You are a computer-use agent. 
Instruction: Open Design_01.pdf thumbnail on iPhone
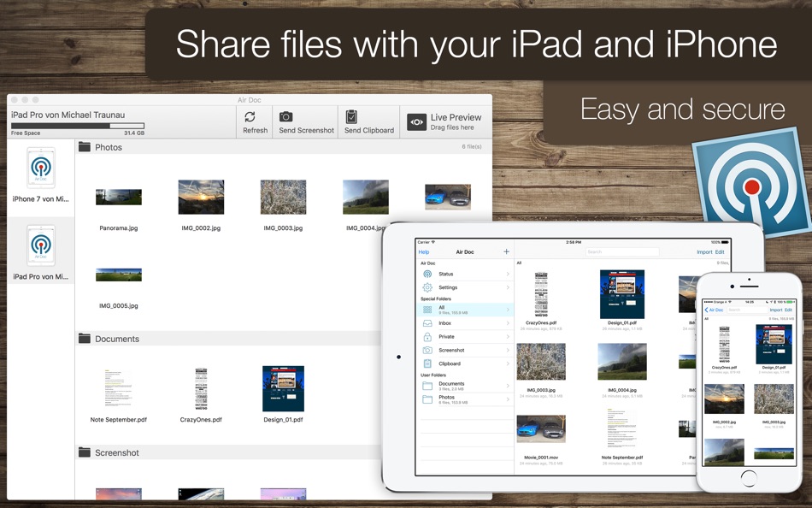(774, 344)
